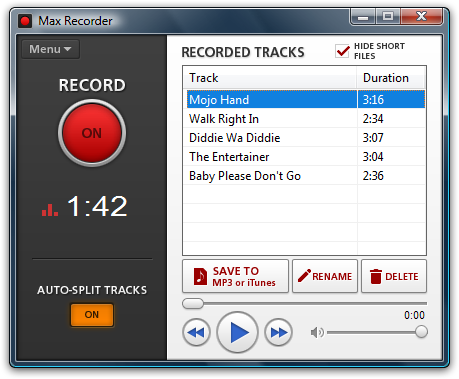Screen dimensions: 459x379
Task: Click the speaker volume icon
Action: (x=317, y=332)
